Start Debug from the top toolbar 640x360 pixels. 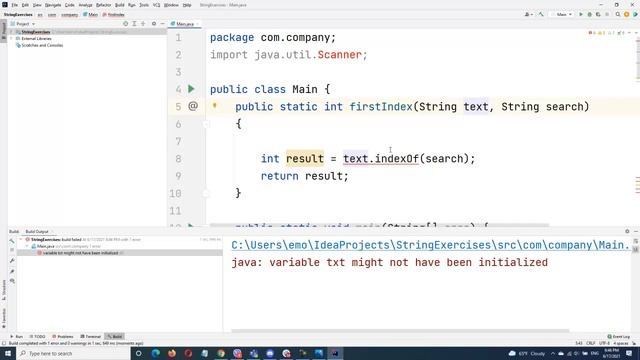[589, 14]
